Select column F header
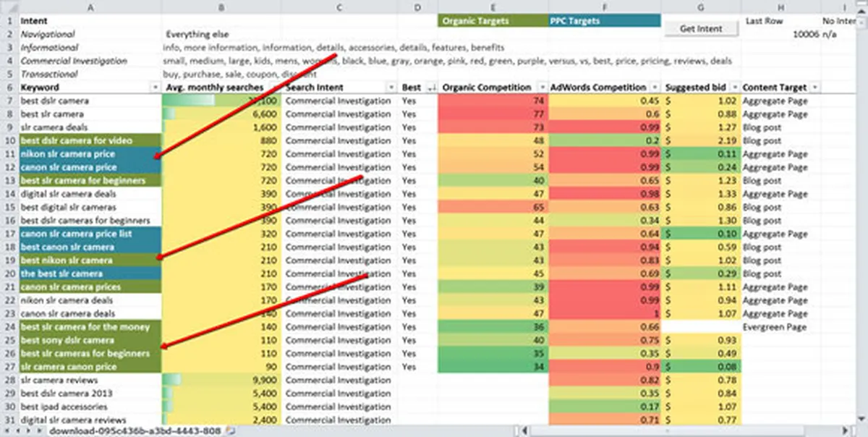This screenshot has width=868, height=437. tap(605, 7)
